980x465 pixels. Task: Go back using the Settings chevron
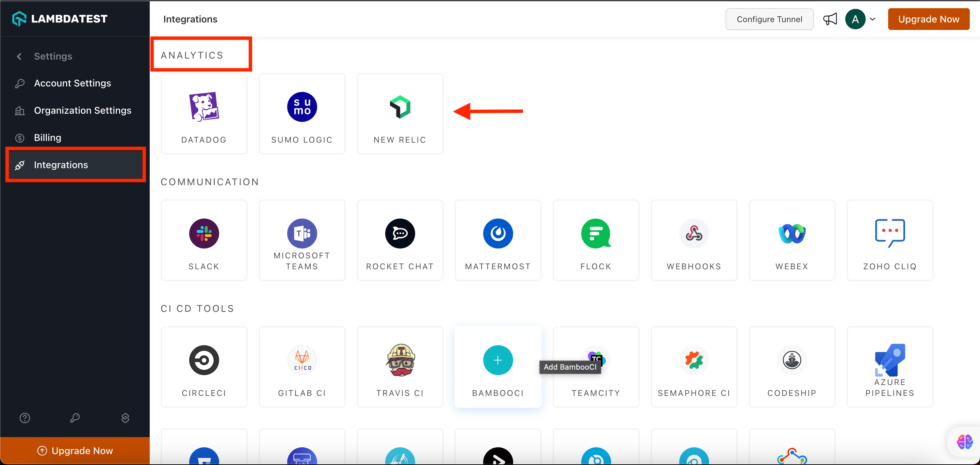click(19, 56)
